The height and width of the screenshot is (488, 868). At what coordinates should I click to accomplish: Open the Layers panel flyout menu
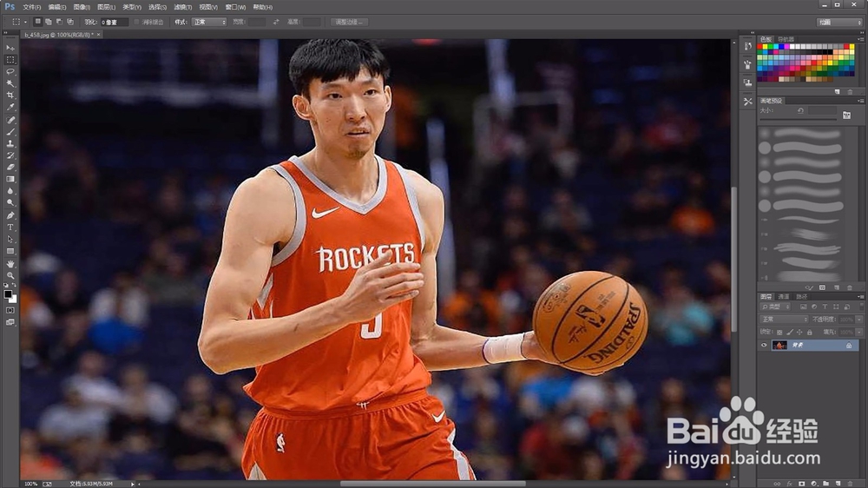click(x=861, y=297)
